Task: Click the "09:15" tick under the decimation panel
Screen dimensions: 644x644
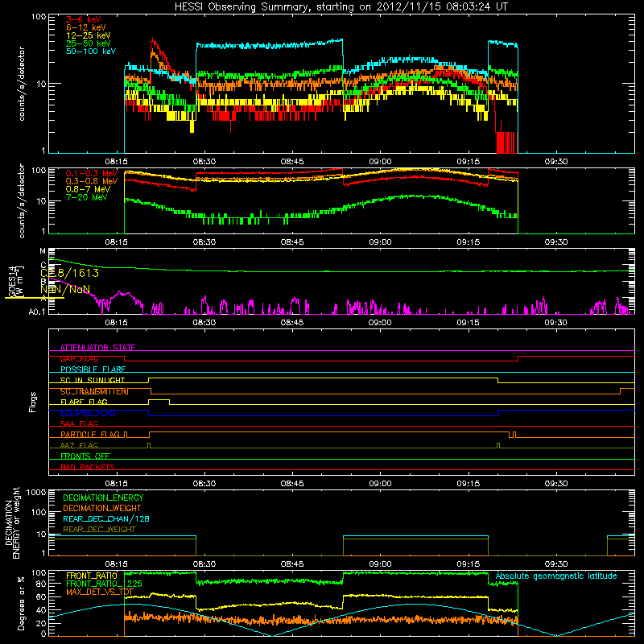Action: tap(469, 564)
